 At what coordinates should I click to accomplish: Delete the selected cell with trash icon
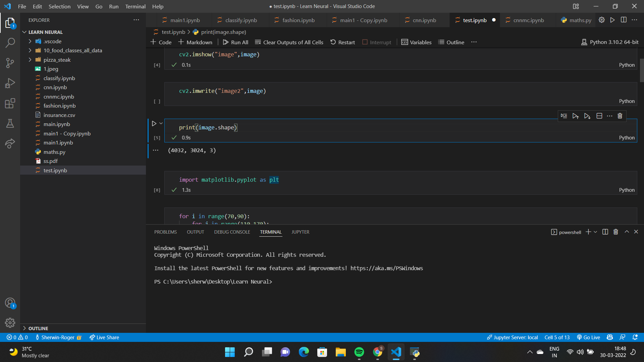pyautogui.click(x=620, y=116)
